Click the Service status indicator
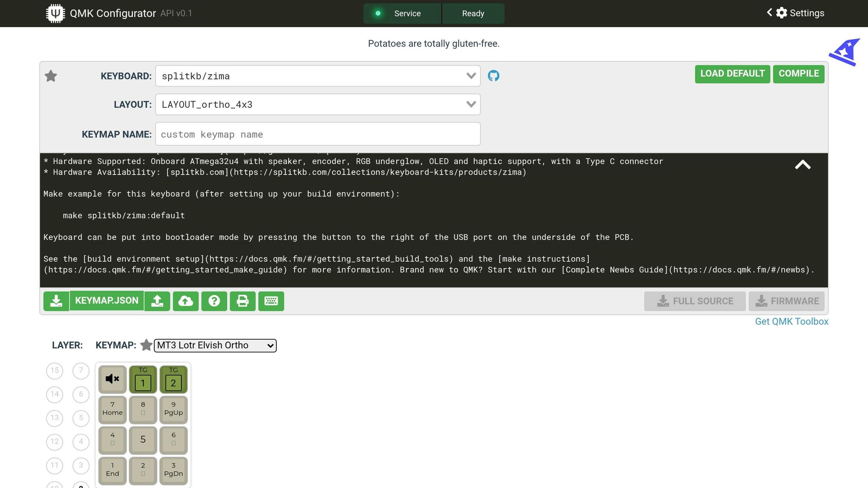868x488 pixels. (402, 14)
